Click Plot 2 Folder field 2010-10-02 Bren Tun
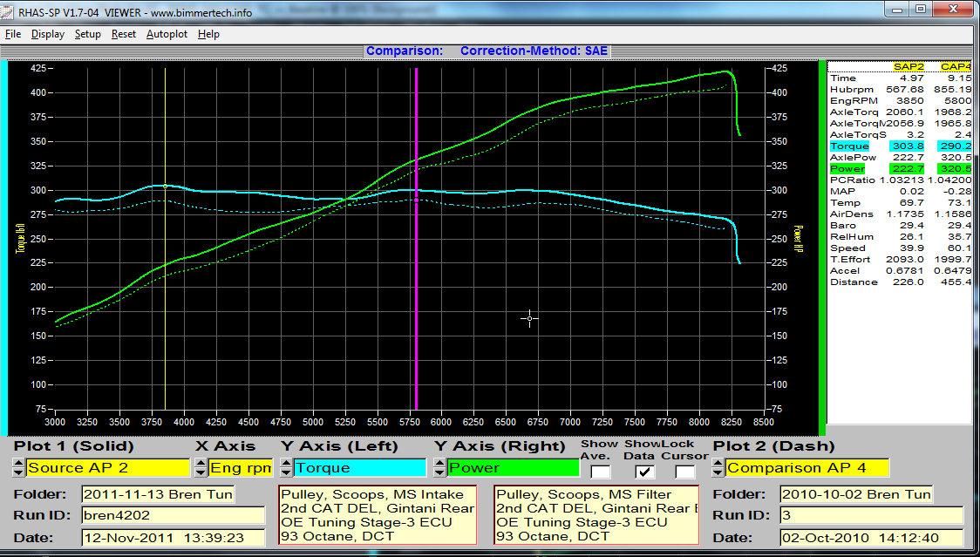Screen dimensions: 980x557 856,494
